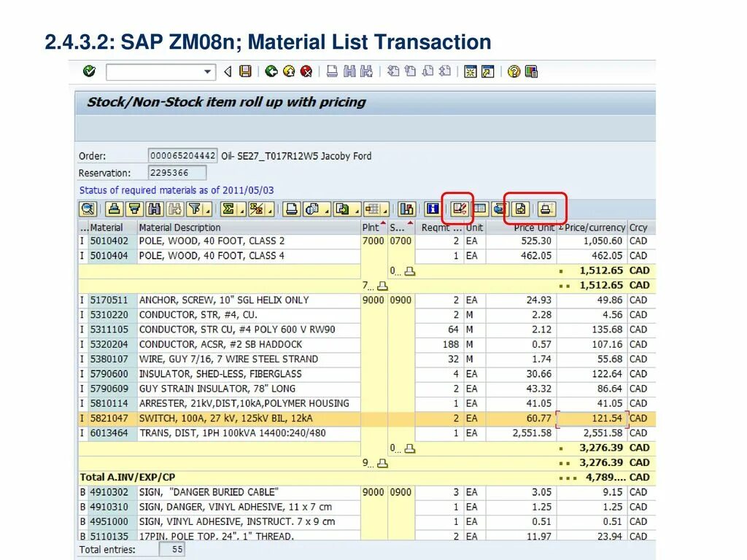Open the dropdown arrow beside the filter funnel
This screenshot has height=560, width=747.
[x=208, y=209]
